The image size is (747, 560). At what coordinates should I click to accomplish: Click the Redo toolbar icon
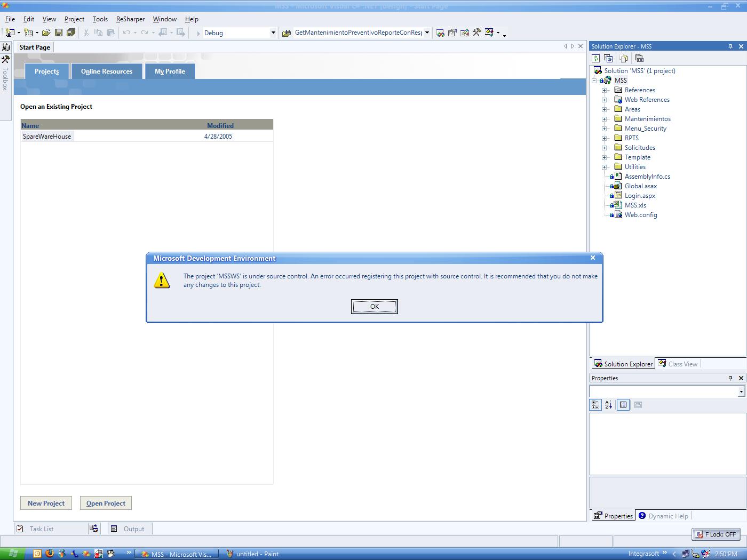point(144,33)
